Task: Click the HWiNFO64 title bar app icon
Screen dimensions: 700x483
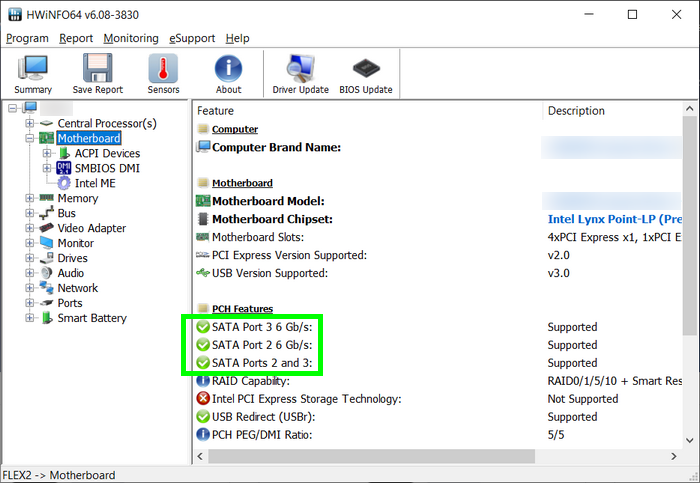Action: point(15,14)
